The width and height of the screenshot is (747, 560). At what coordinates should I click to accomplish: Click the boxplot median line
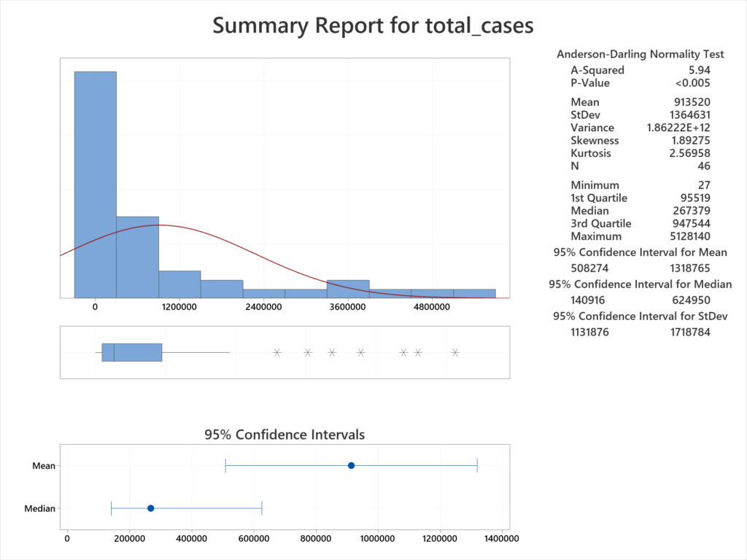116,352
